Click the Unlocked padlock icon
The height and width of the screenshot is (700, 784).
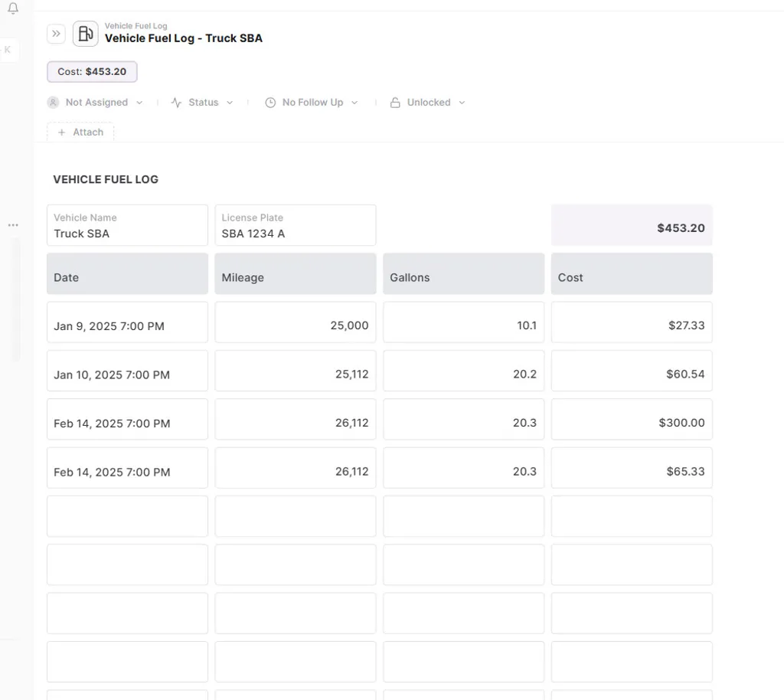[395, 103]
